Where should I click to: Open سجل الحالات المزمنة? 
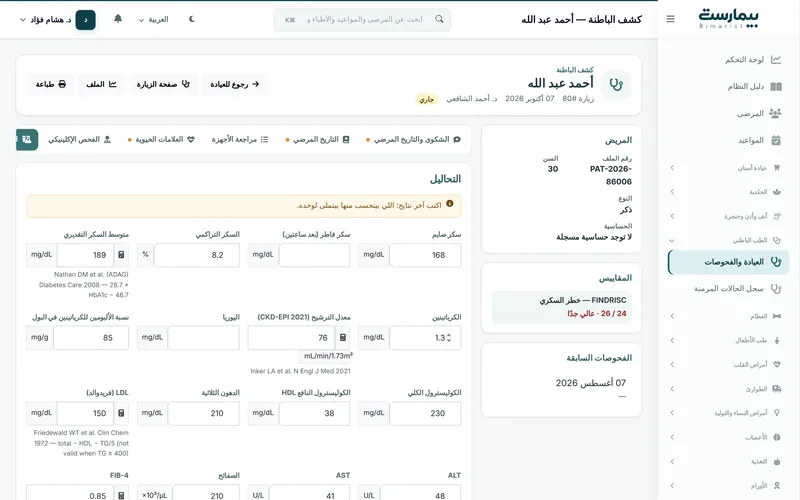[x=729, y=289]
